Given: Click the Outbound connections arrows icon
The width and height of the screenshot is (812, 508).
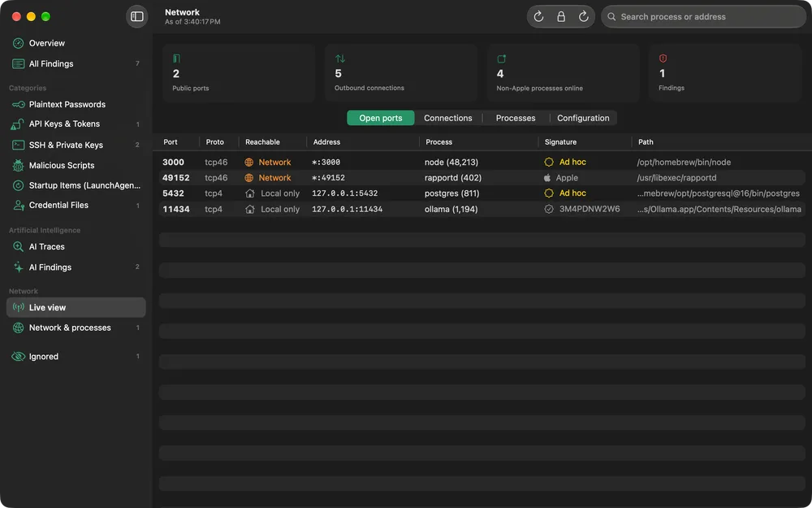Looking at the screenshot, I should coord(339,59).
